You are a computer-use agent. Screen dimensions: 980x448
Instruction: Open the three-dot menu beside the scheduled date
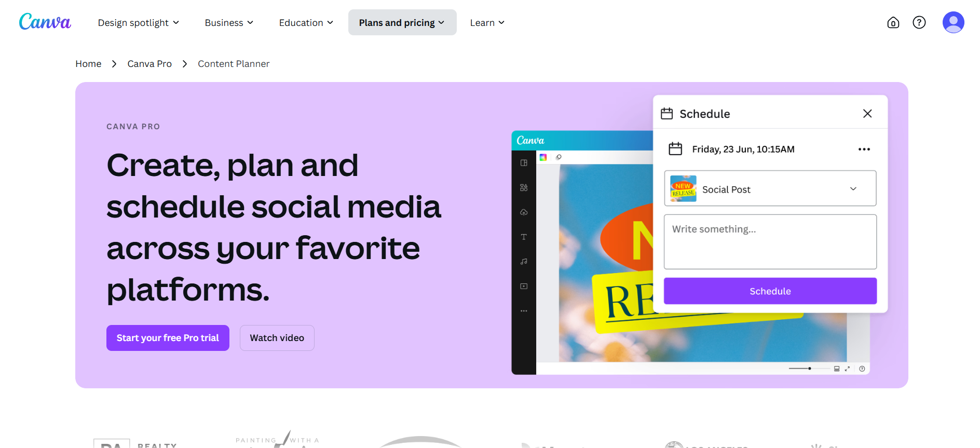click(864, 149)
